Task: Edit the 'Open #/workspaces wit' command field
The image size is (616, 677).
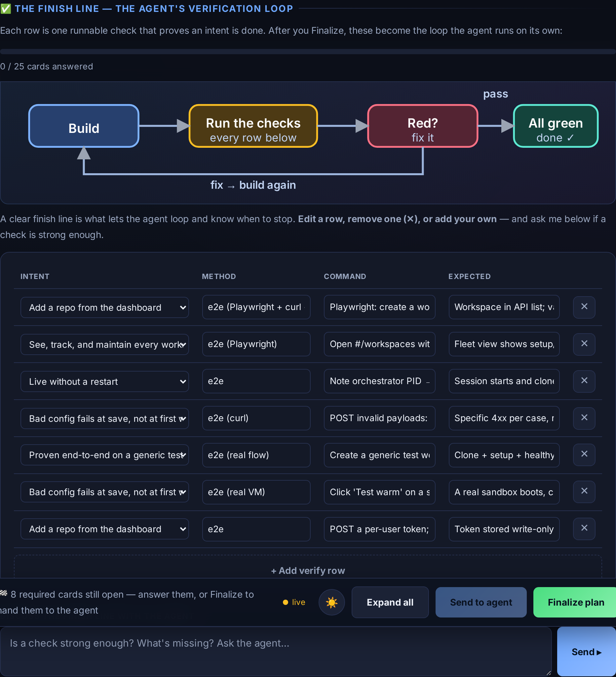Action: (x=379, y=344)
